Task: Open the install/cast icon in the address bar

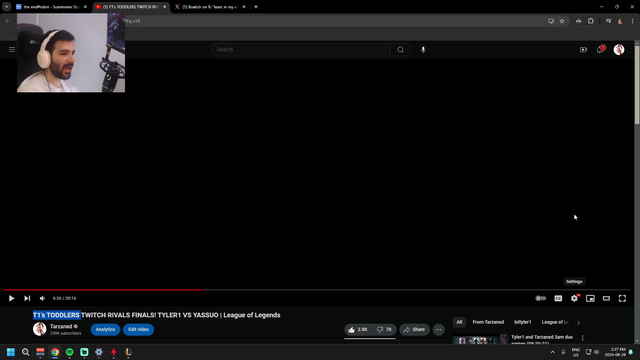Action: tap(551, 21)
